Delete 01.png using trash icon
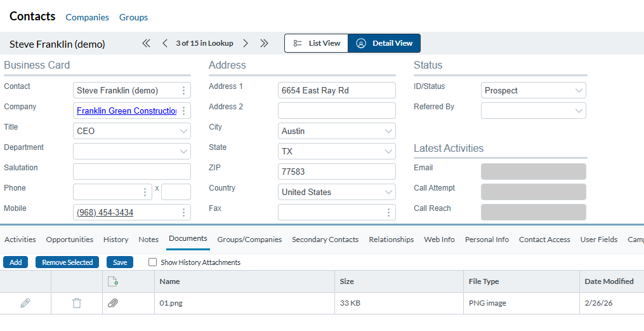Screen dimensions: 644x331 click(77, 303)
